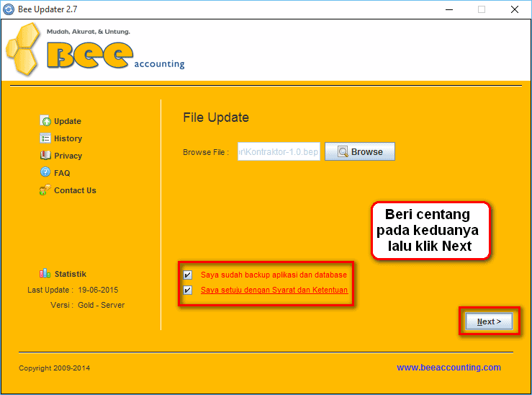Screen dimensions: 532x395
Task: Click the Browse button
Action: point(360,151)
